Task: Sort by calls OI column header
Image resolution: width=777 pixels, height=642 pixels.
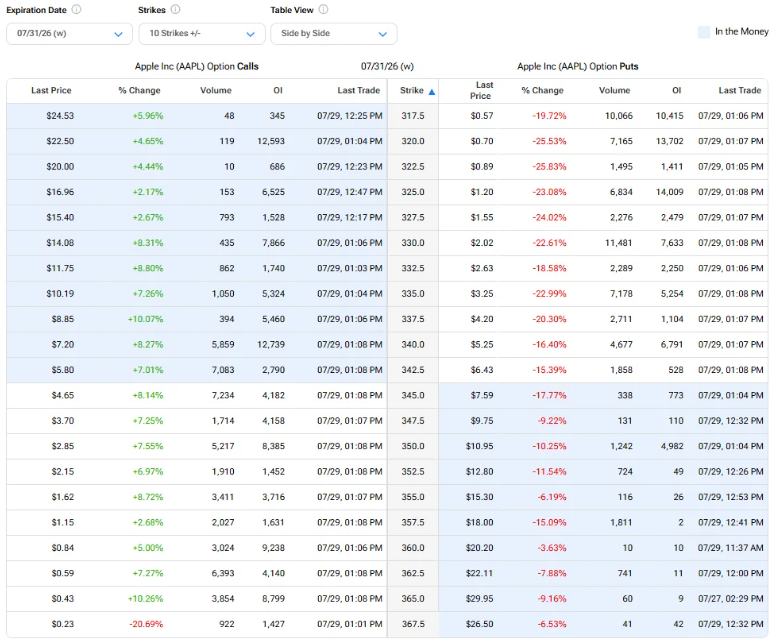Action: pos(278,90)
